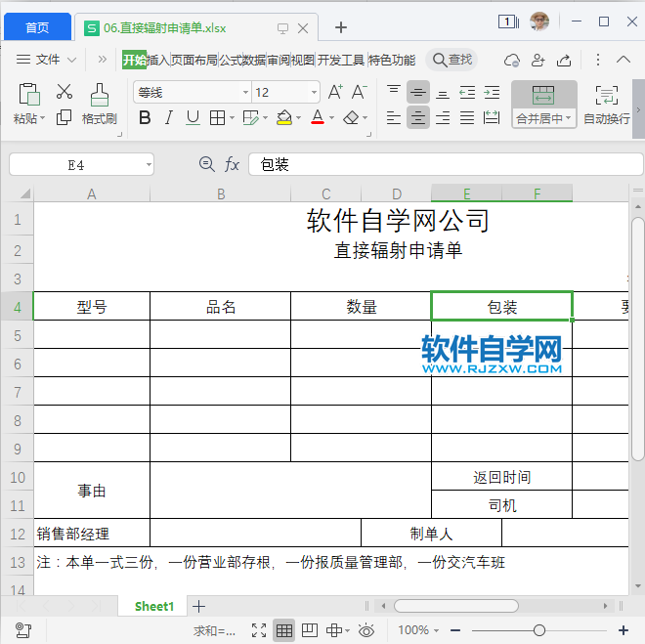
Task: Click the status bar macro recorder icon
Action: (x=23, y=630)
